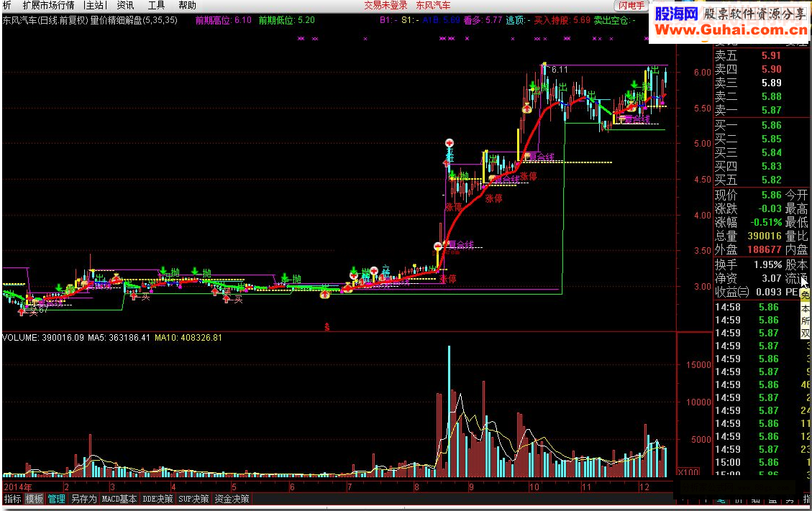Switch to the SUP决策 template
812x511 pixels.
click(193, 499)
